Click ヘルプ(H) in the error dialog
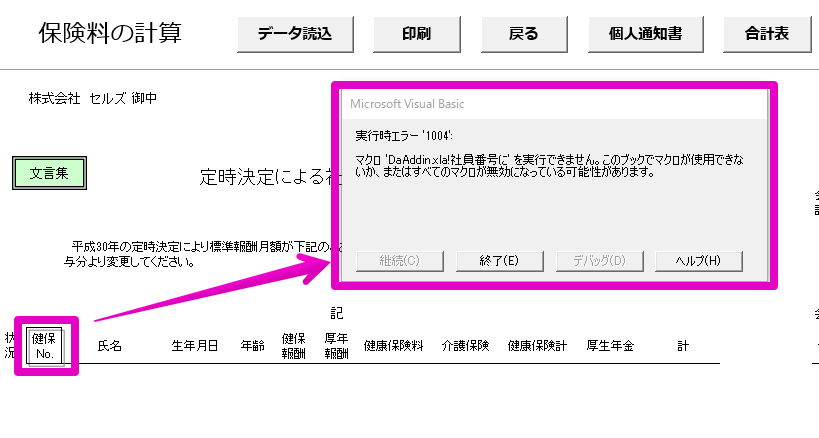 698,261
